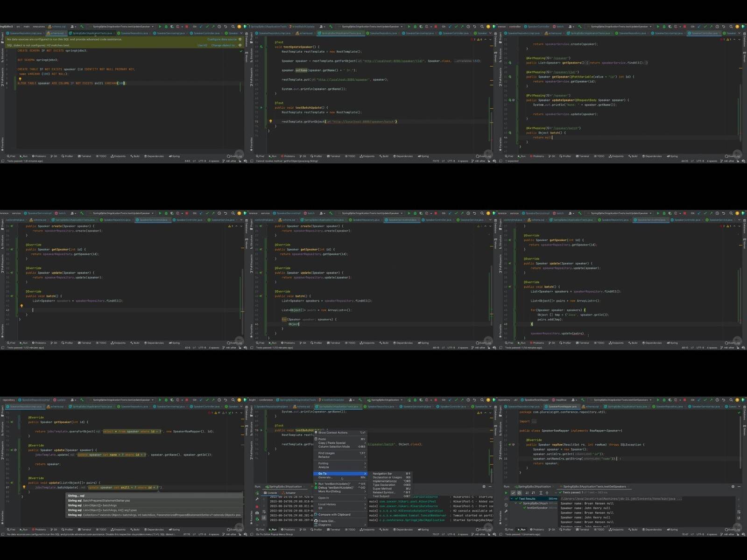This screenshot has width=747, height=560.
Task: Collapse Spring6jdbc3App node in test tree
Action: tap(516, 503)
